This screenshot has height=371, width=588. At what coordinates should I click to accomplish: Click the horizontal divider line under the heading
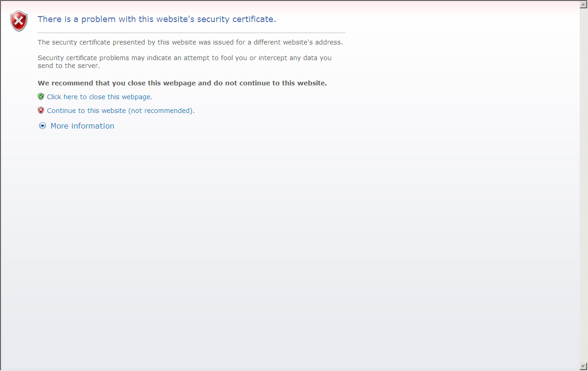point(191,33)
